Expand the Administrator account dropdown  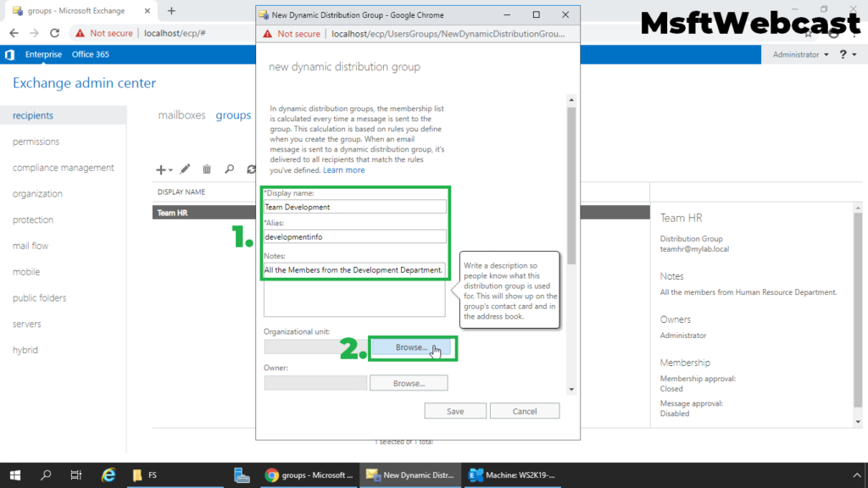(800, 54)
